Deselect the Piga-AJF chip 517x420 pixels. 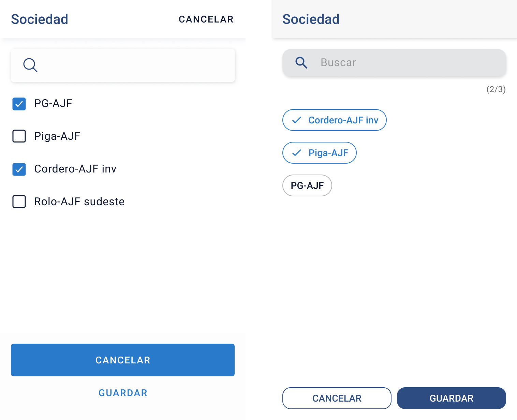click(320, 153)
